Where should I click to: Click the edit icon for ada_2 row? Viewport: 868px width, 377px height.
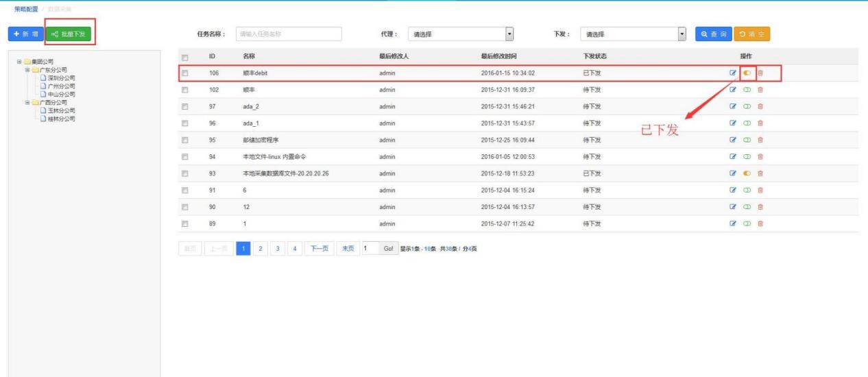pyautogui.click(x=734, y=106)
